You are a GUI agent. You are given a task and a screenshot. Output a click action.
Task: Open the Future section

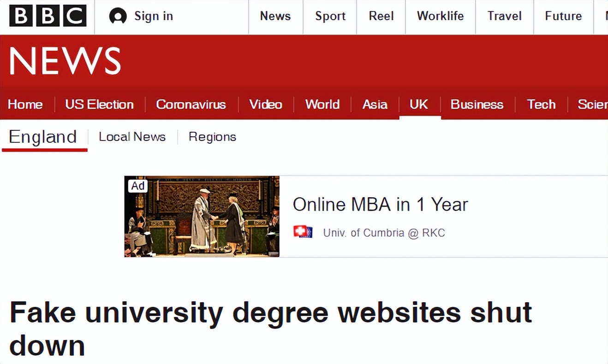tap(563, 16)
